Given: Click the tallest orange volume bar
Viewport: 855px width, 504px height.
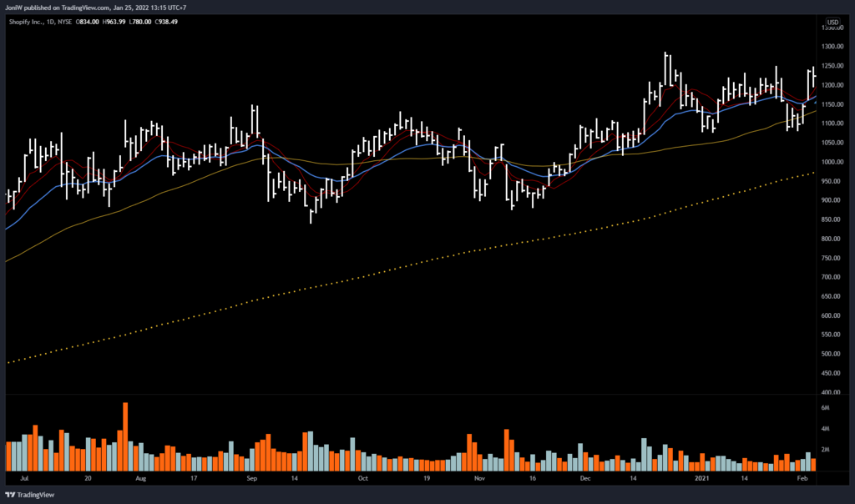Looking at the screenshot, I should click(x=125, y=437).
